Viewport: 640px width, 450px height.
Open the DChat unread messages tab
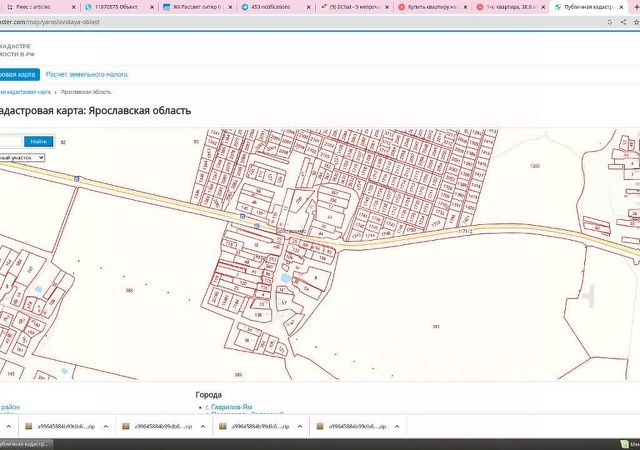tap(352, 6)
